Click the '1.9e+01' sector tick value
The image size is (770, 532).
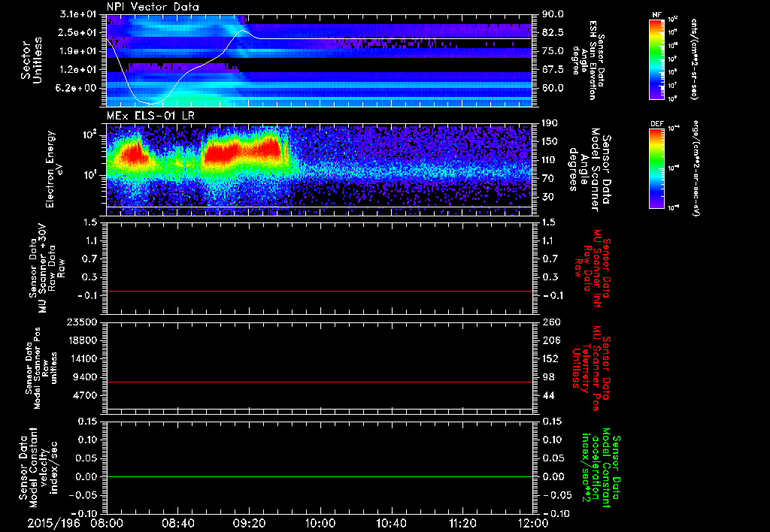tap(78, 51)
